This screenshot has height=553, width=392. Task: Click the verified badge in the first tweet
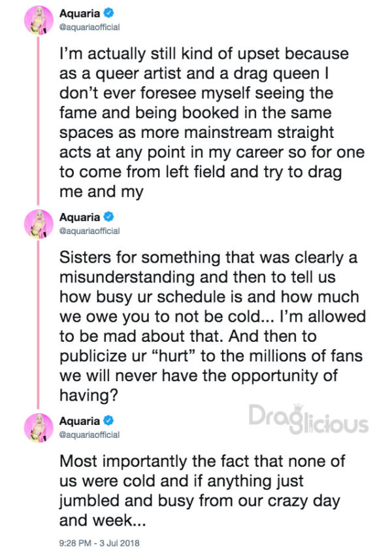coord(109,13)
